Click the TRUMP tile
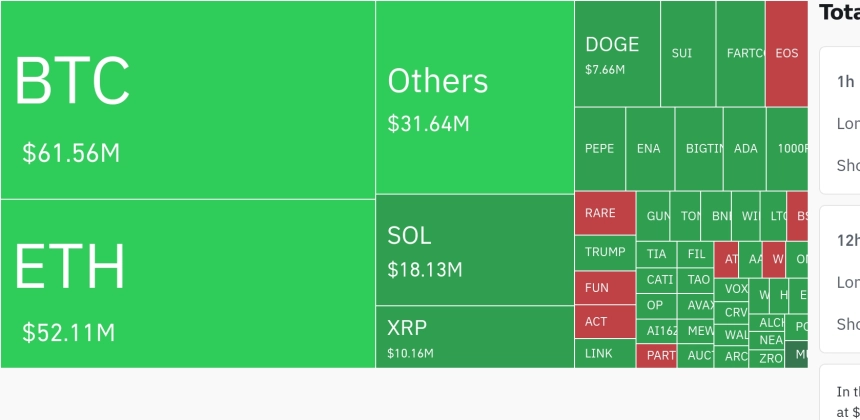The image size is (860, 420). [606, 253]
